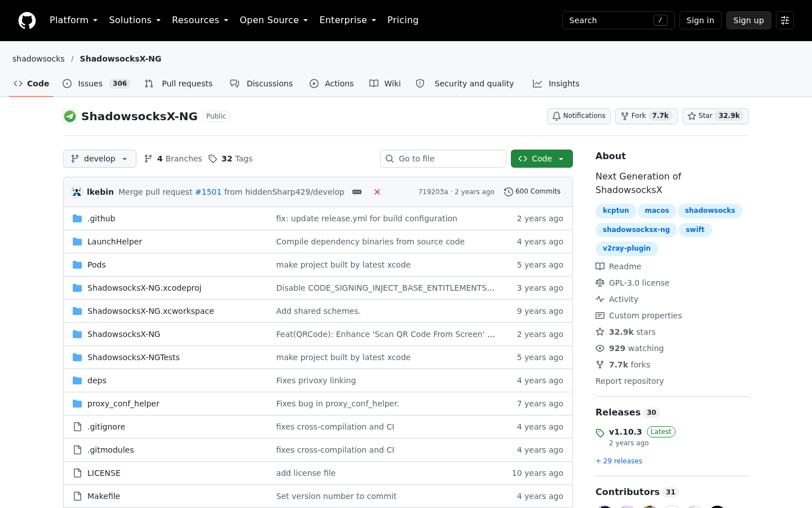Click lkebin's avatar icon
The height and width of the screenshot is (508, 812).
(77, 192)
